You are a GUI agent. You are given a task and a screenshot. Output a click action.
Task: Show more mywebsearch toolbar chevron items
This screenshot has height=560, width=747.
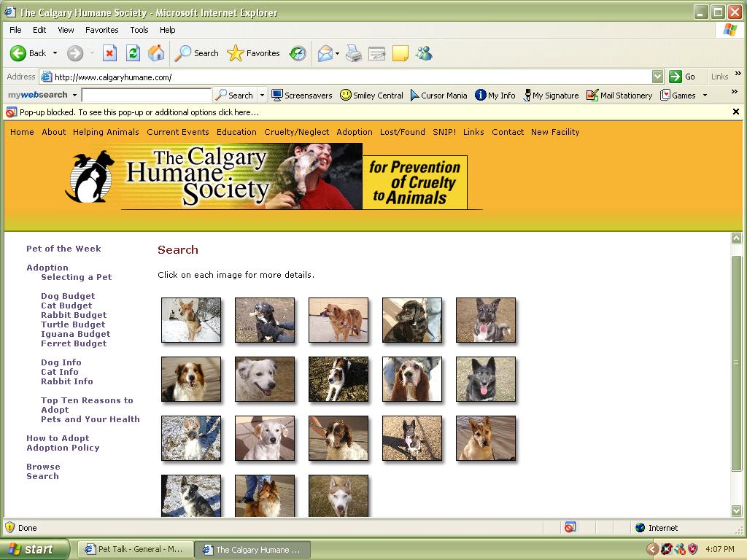pyautogui.click(x=735, y=91)
